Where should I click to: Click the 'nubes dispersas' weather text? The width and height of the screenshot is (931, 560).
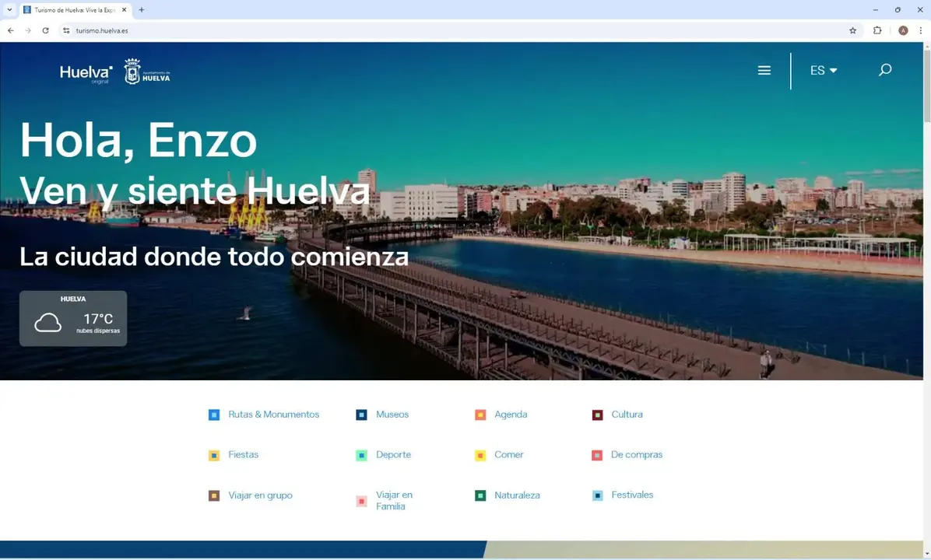click(x=98, y=331)
